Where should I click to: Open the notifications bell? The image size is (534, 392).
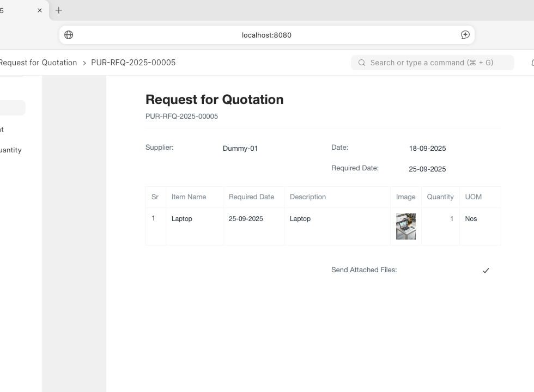(532, 63)
